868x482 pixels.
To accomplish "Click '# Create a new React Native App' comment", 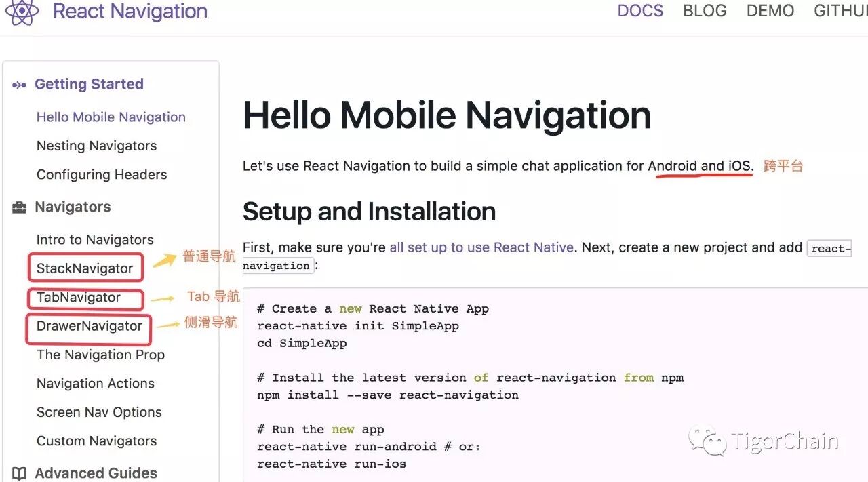I will tap(373, 308).
